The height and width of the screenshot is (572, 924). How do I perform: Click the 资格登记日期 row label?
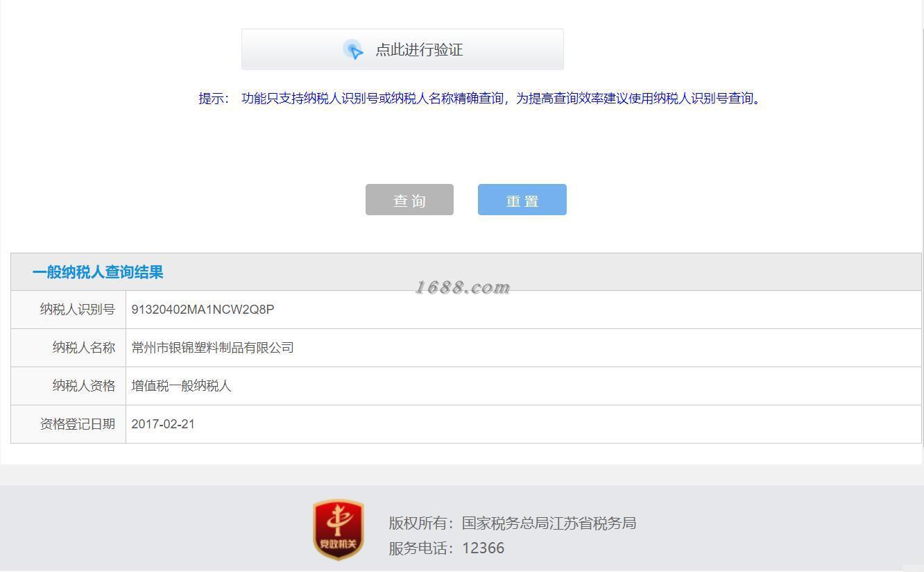pyautogui.click(x=78, y=424)
